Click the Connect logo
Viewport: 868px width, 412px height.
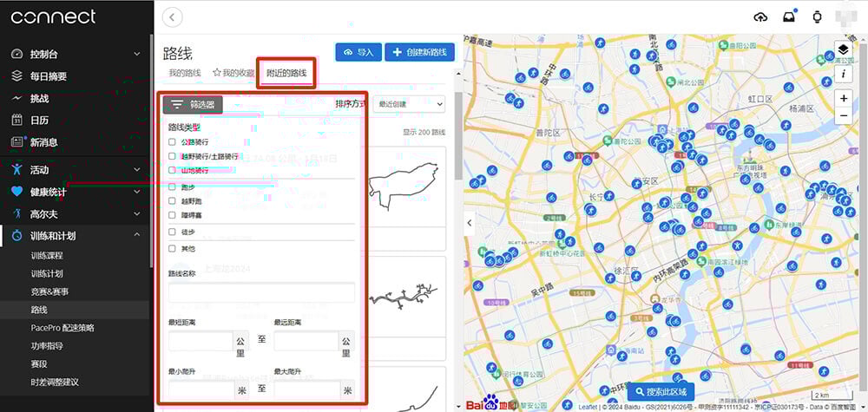coord(53,16)
